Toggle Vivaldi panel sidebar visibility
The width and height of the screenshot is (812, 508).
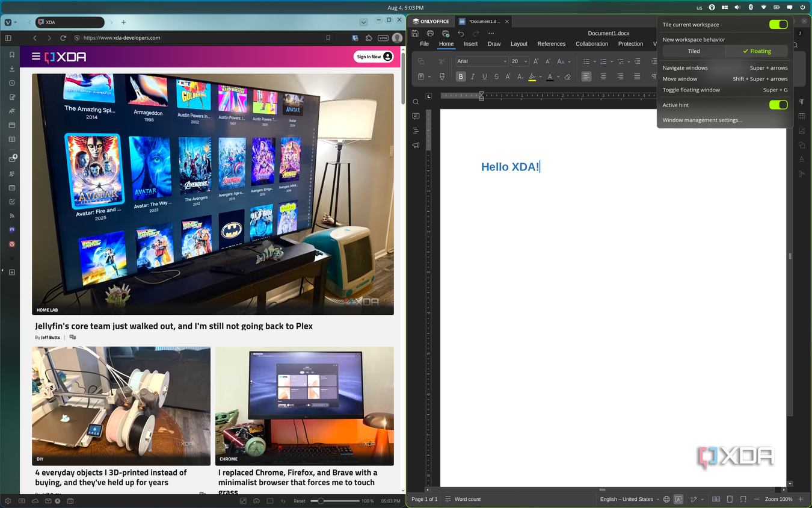[x=8, y=38]
